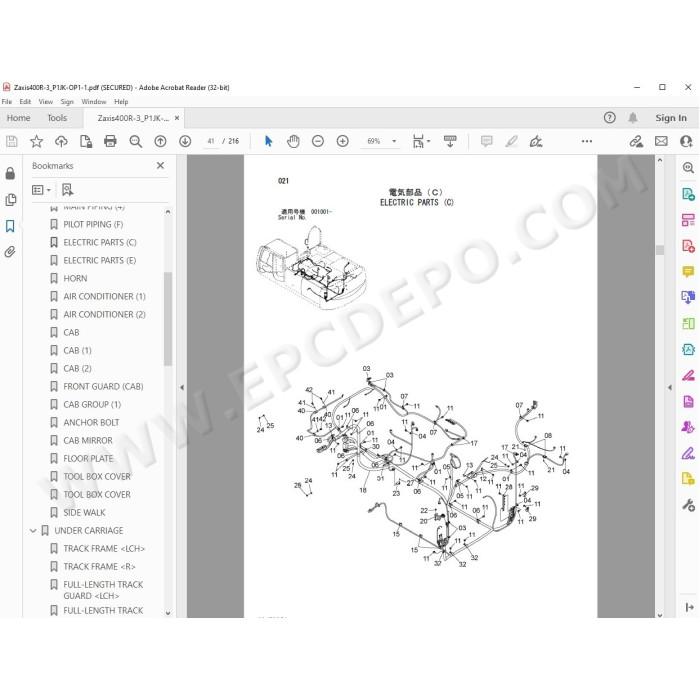This screenshot has height=700, width=700.
Task: Open the Edit menu
Action: (25, 102)
